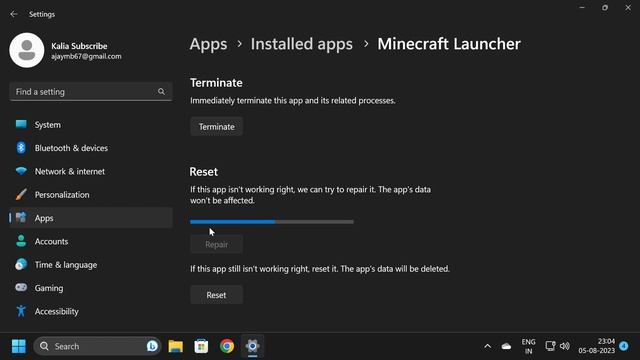Click the Bluetooth icon in sidebar

tap(21, 148)
